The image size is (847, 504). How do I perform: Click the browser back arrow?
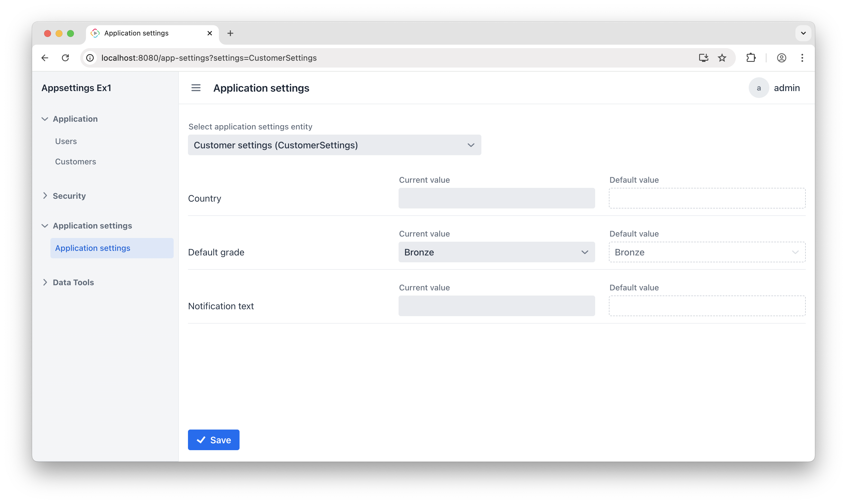pos(45,58)
